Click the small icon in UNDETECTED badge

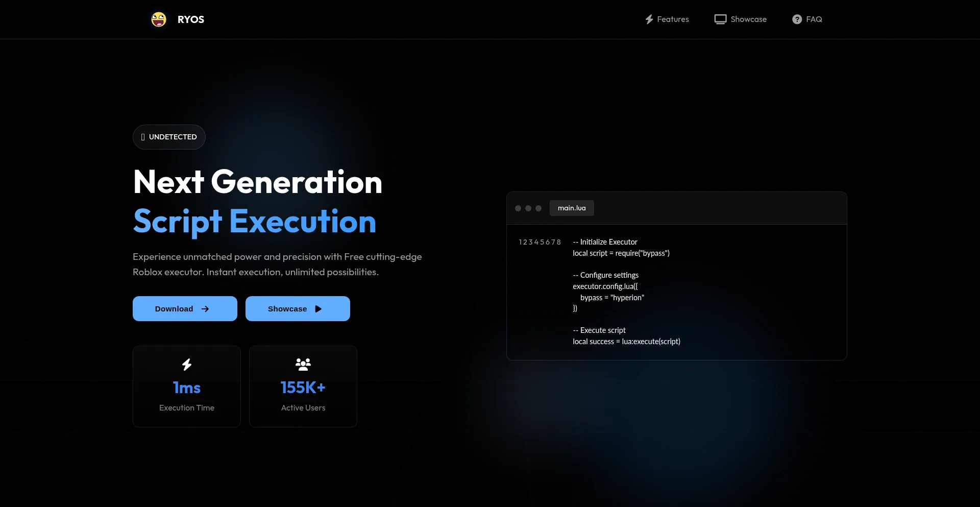143,137
